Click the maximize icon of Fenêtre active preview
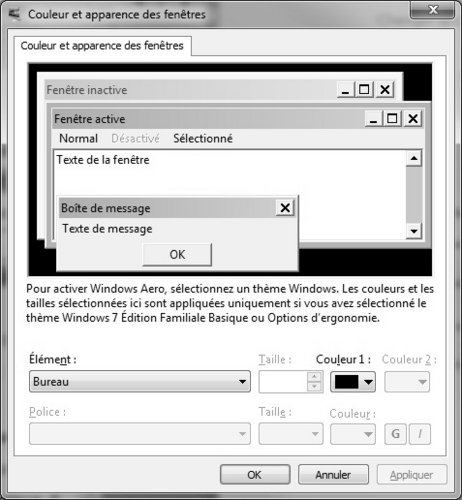Viewport: 462px width, 500px height. point(392,119)
